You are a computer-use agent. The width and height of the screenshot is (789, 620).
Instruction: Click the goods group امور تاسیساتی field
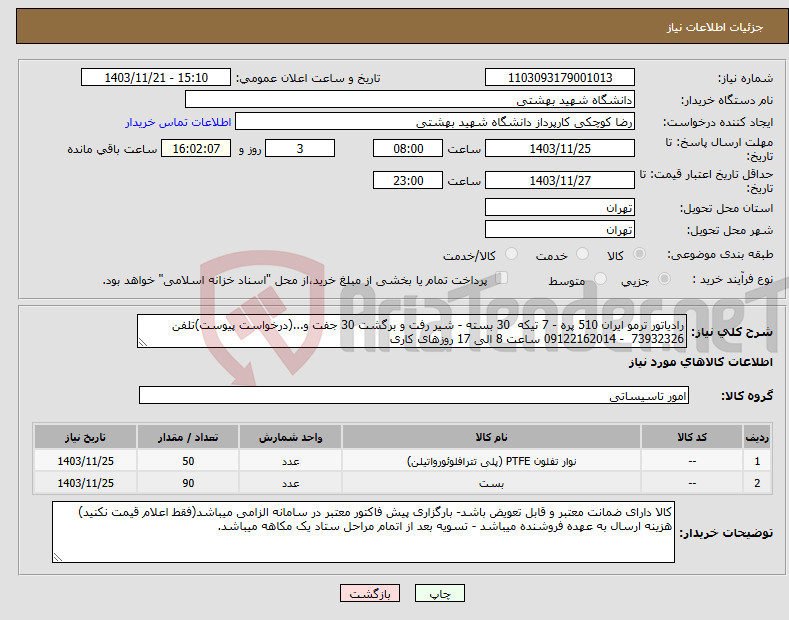(414, 395)
